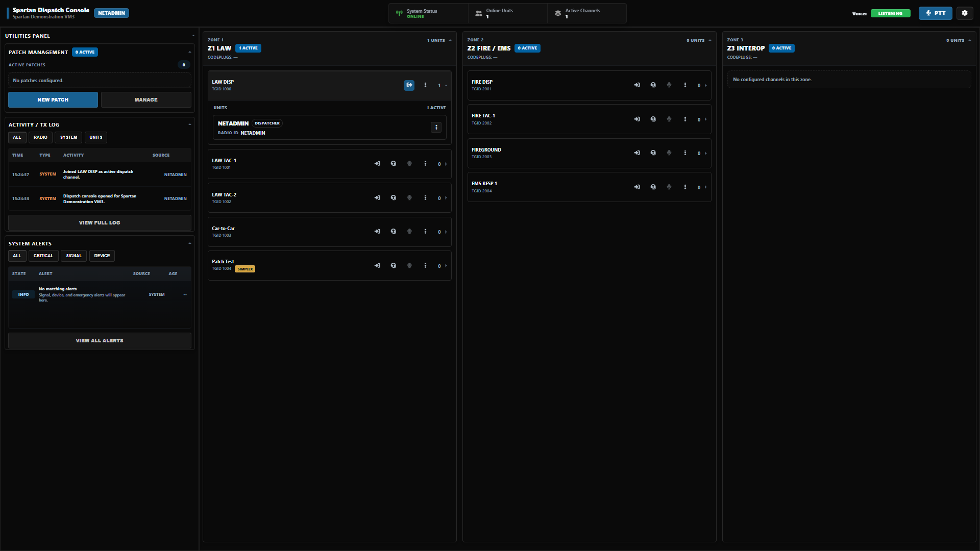Monitor LAW TAC-1 with headset icon
This screenshot has width=980, height=551.
tap(393, 164)
